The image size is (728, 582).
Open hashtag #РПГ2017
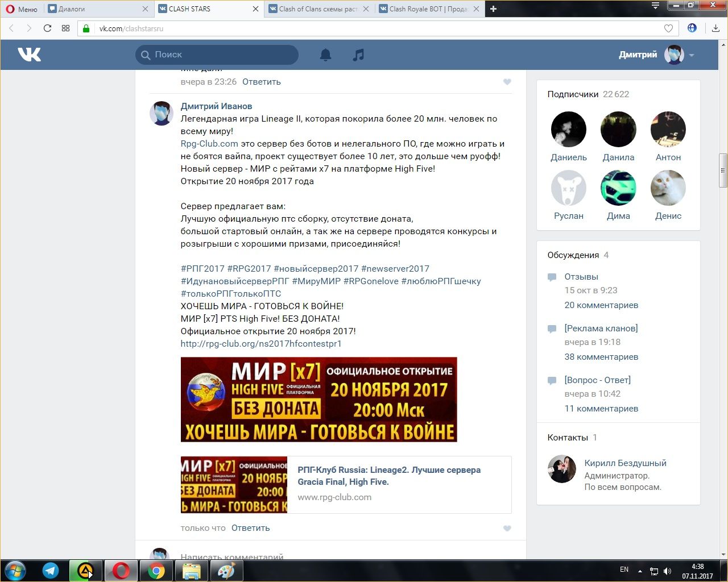202,269
